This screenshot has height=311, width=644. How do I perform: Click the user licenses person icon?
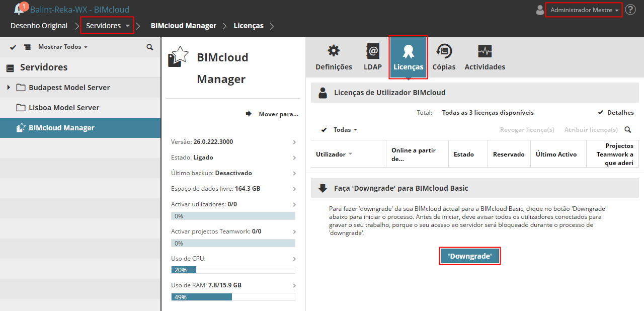click(323, 93)
